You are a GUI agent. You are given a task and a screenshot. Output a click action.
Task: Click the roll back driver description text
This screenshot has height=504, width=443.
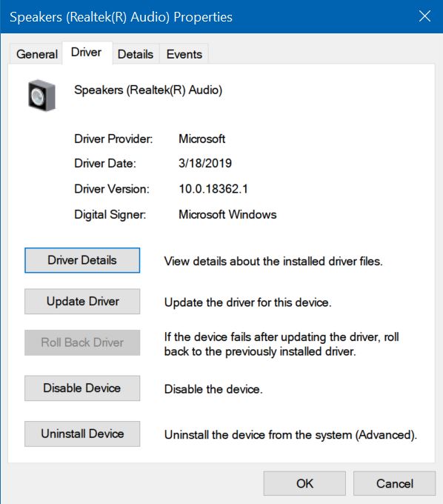[x=282, y=344]
